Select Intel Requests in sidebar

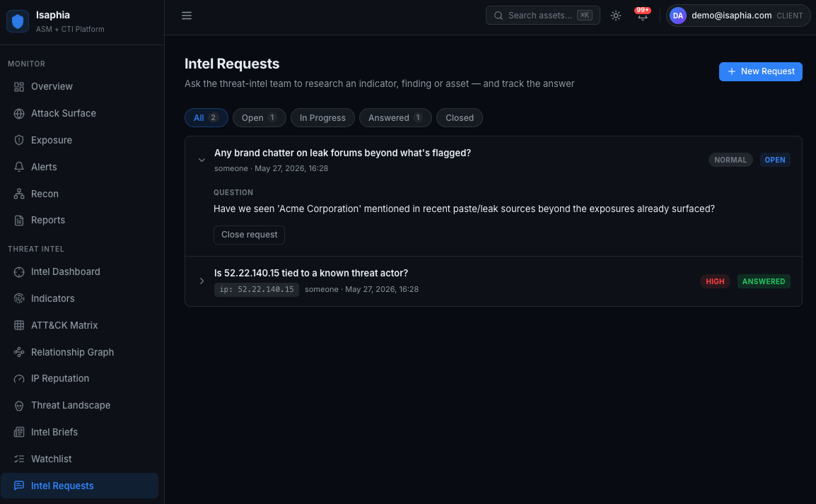[x=80, y=486]
